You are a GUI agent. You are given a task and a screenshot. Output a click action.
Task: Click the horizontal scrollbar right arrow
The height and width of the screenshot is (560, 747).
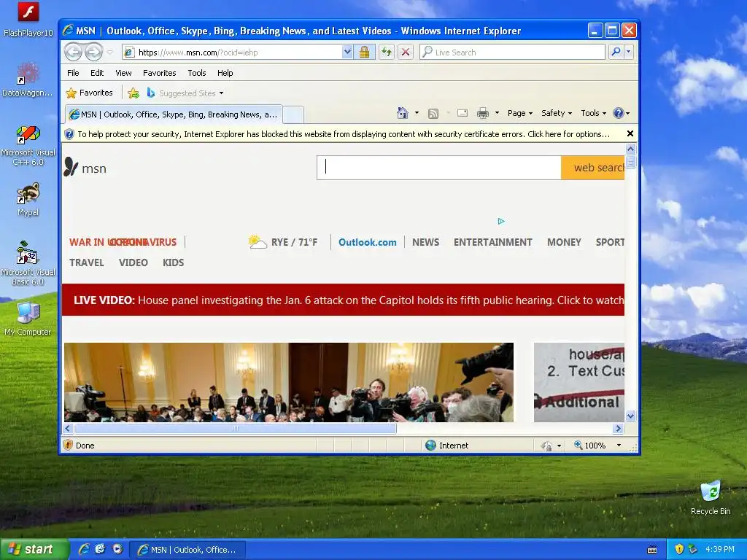[x=619, y=428]
